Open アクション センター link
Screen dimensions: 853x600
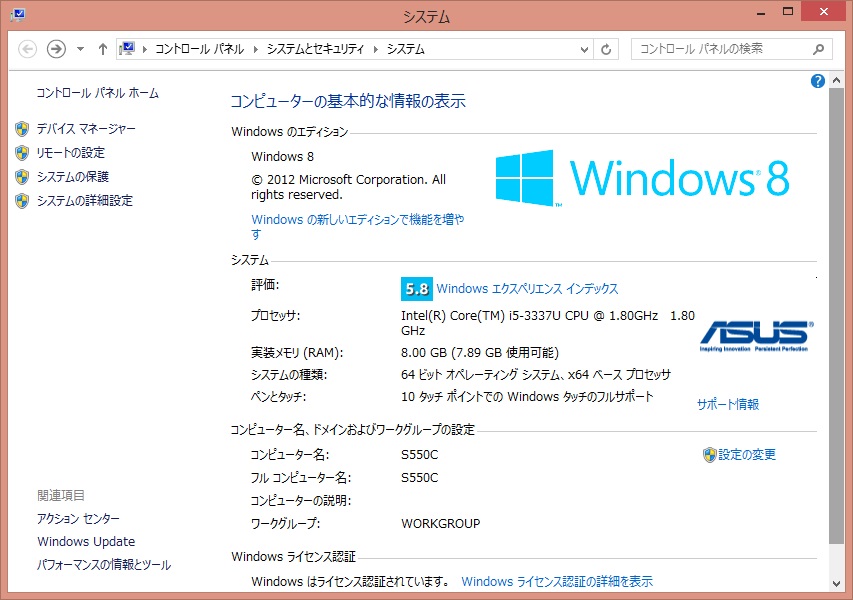click(x=78, y=519)
